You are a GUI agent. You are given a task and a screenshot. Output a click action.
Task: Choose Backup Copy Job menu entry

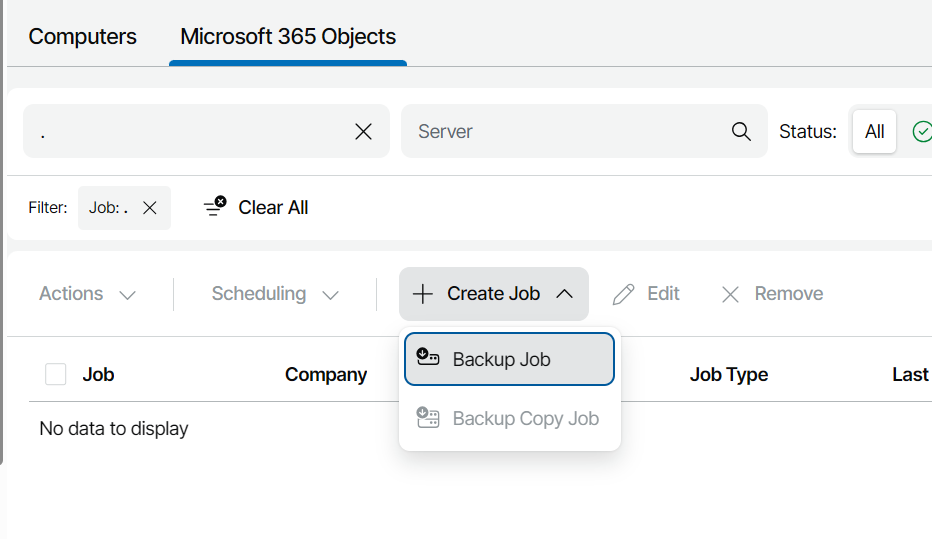pos(509,418)
